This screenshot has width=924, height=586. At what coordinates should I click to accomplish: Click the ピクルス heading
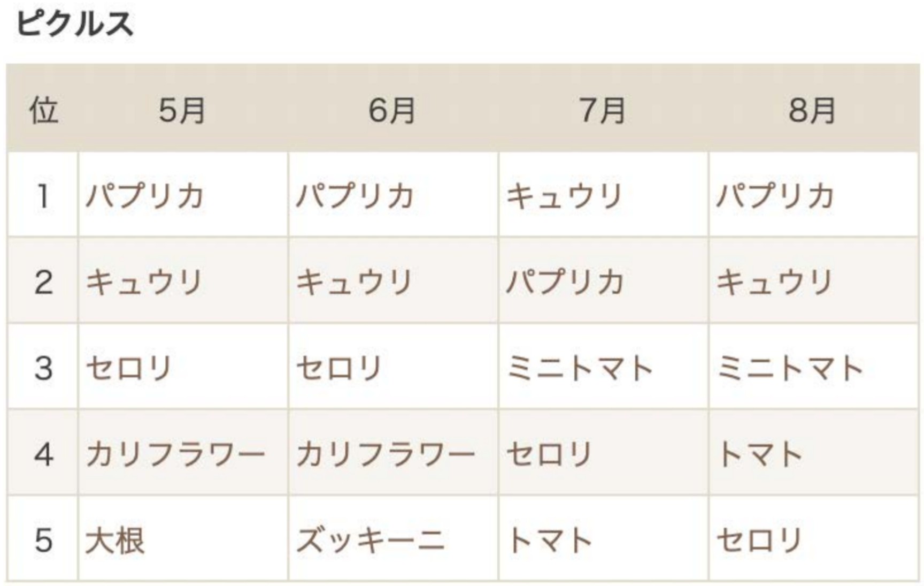pos(75,24)
